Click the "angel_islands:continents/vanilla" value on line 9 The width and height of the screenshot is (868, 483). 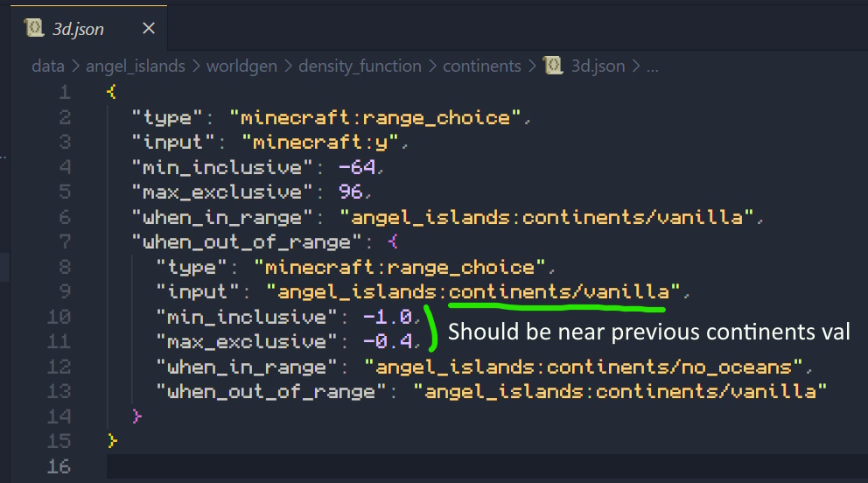473,292
